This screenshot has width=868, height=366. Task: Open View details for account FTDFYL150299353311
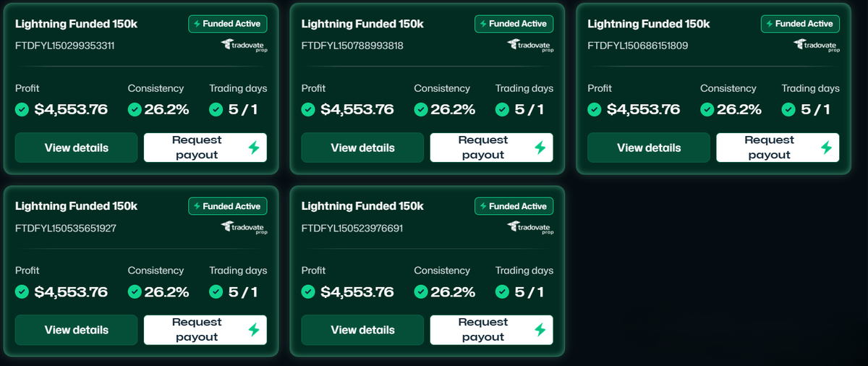click(x=76, y=148)
